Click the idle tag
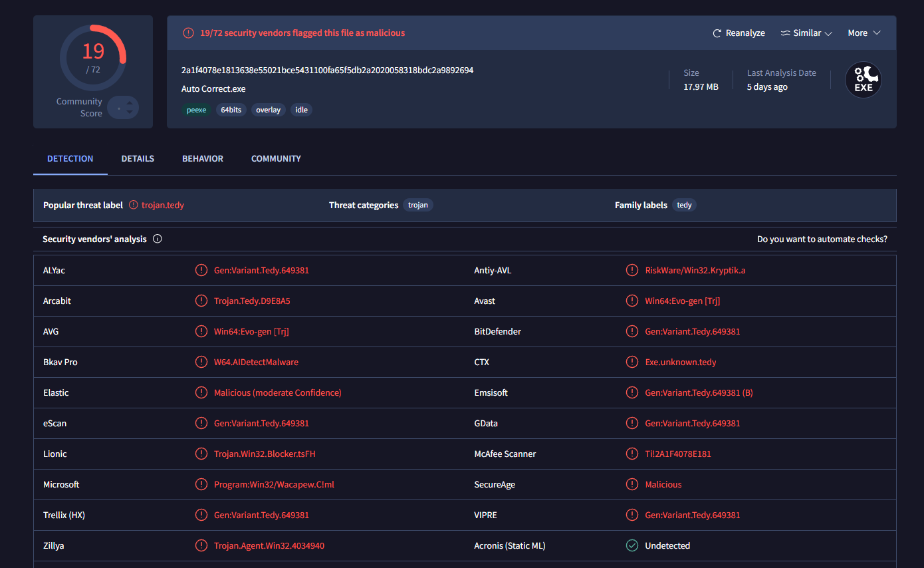This screenshot has height=568, width=924. [302, 110]
